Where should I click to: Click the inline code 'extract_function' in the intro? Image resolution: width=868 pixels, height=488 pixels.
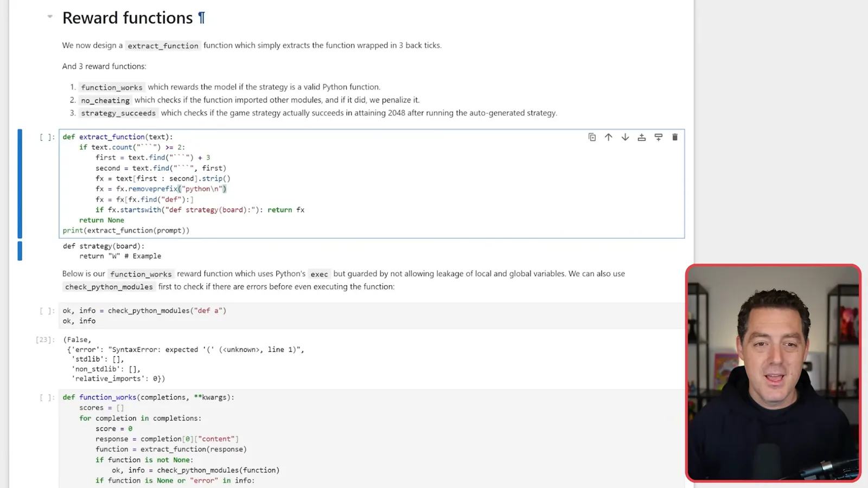click(163, 46)
